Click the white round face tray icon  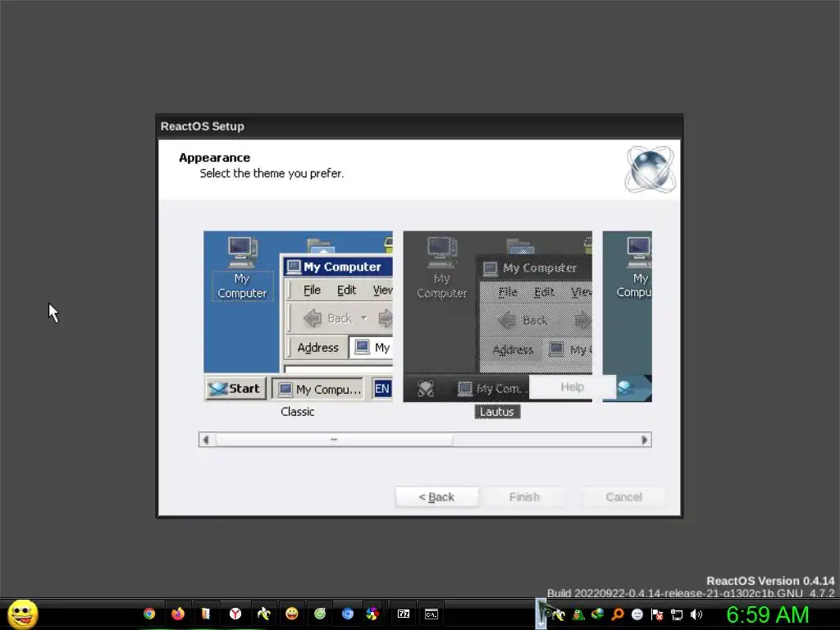click(637, 614)
